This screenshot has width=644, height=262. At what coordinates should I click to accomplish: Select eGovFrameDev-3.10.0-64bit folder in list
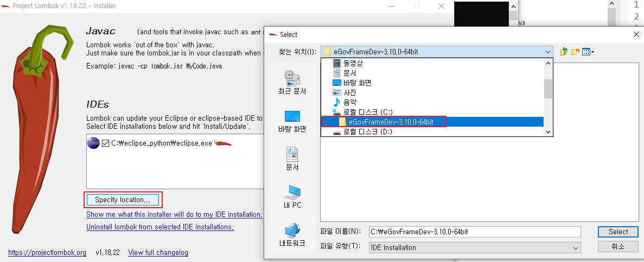tap(432, 122)
